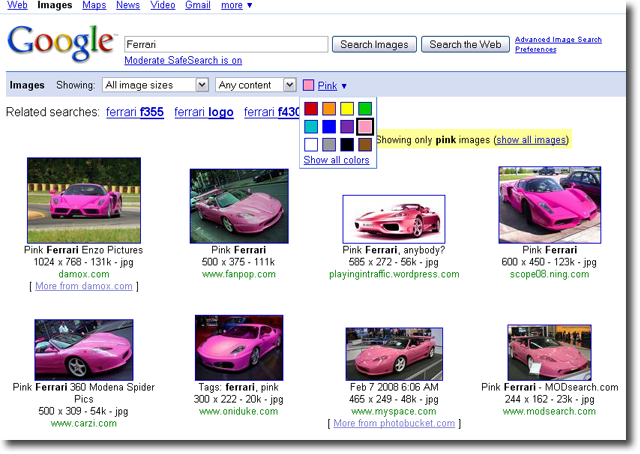Open the Preferences link
This screenshot has height=454, width=640.
point(536,49)
